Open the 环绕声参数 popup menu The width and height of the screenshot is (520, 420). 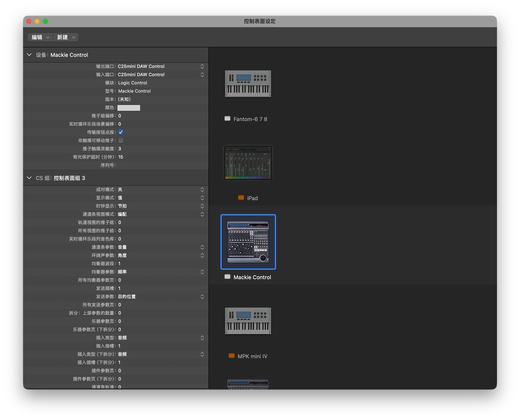point(161,255)
